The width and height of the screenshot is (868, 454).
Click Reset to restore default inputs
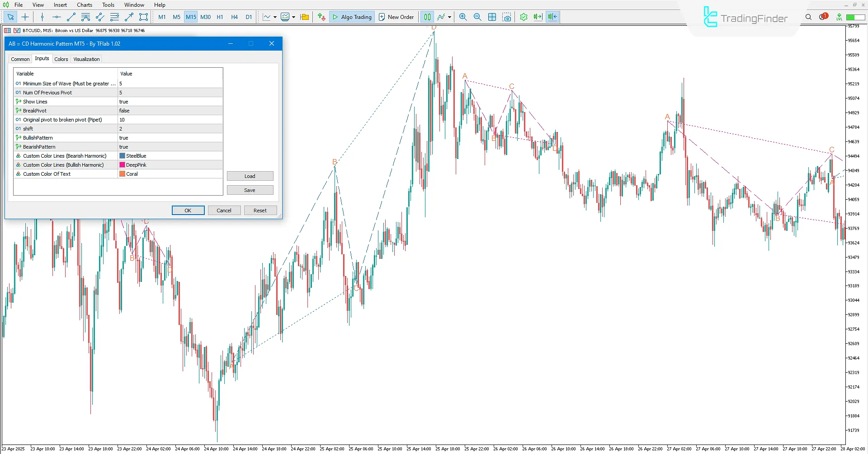[260, 210]
